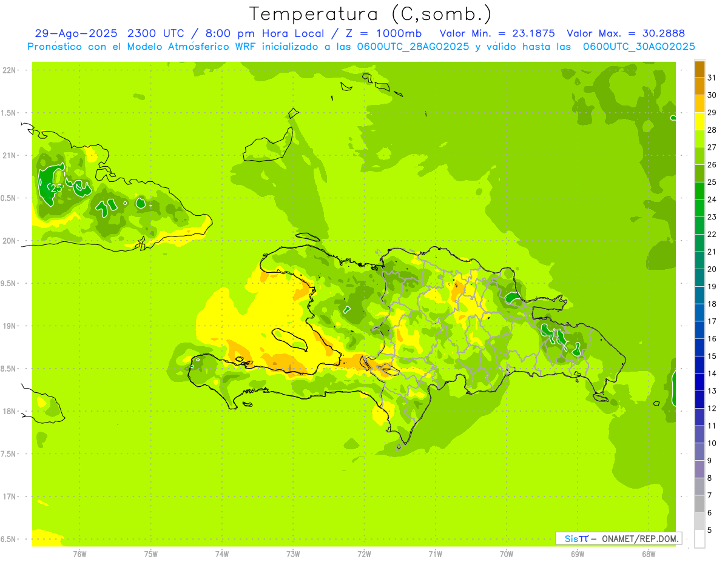
Task: Click the "75W" longitude label
Action: [x=151, y=554]
